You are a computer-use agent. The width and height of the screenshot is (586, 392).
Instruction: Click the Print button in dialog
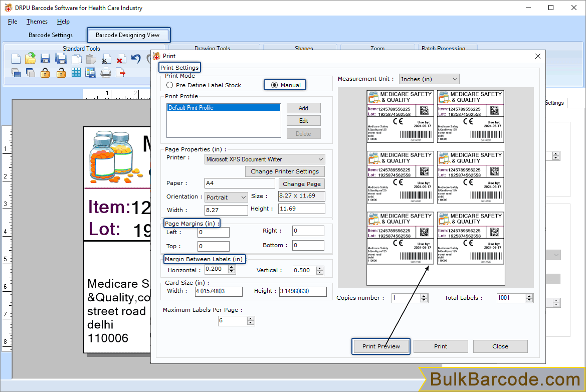tap(441, 346)
